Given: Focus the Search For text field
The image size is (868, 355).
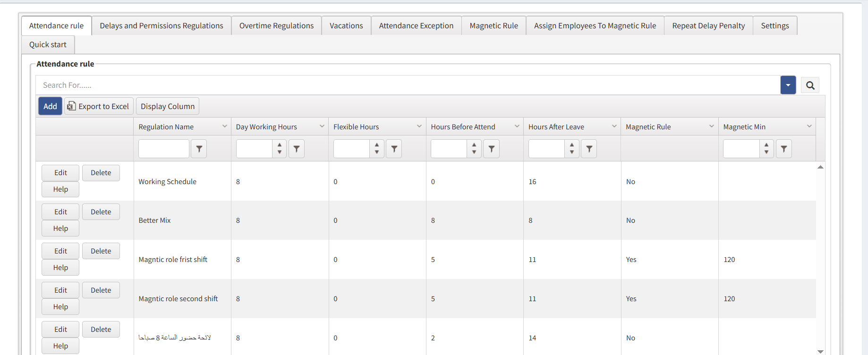Looking at the screenshot, I should [x=406, y=85].
